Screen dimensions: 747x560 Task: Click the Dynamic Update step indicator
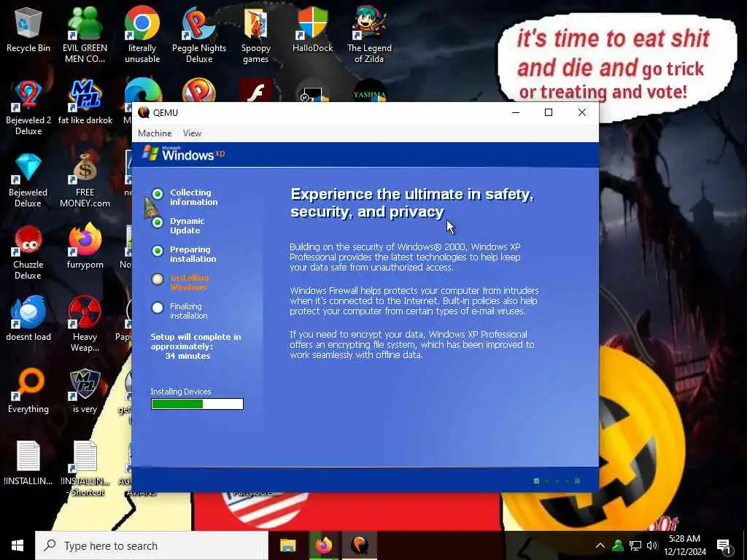(158, 222)
